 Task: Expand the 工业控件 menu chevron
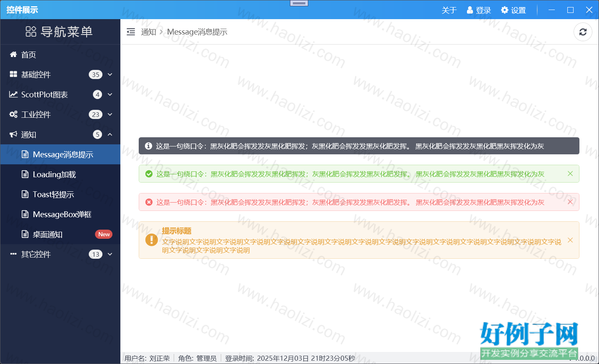(x=110, y=114)
